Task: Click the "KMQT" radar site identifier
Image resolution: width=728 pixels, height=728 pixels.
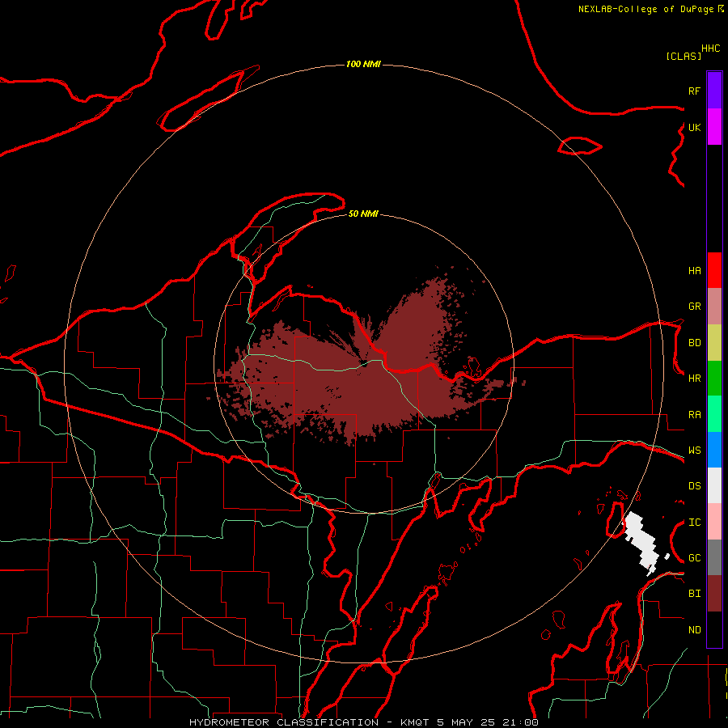Action: [x=415, y=722]
